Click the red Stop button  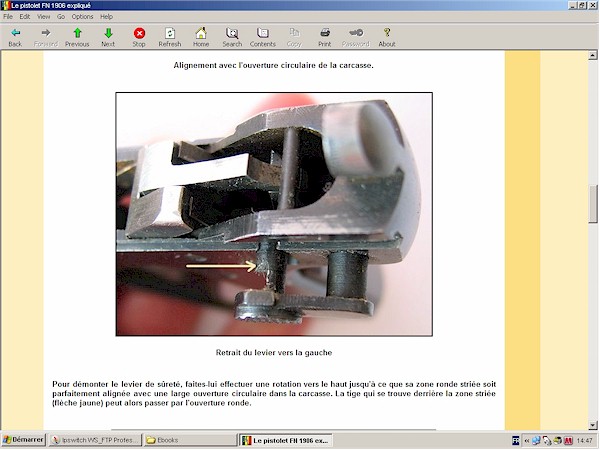[139, 37]
